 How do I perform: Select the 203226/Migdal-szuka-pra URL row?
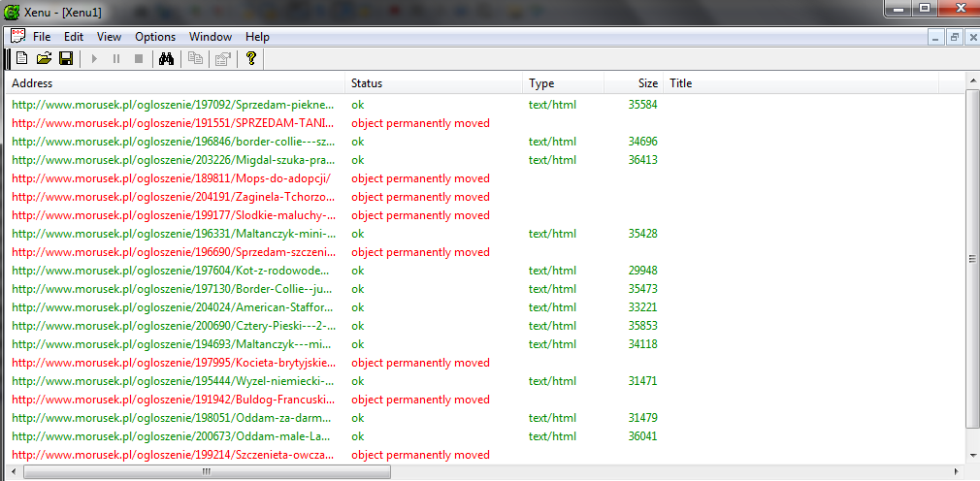click(173, 160)
